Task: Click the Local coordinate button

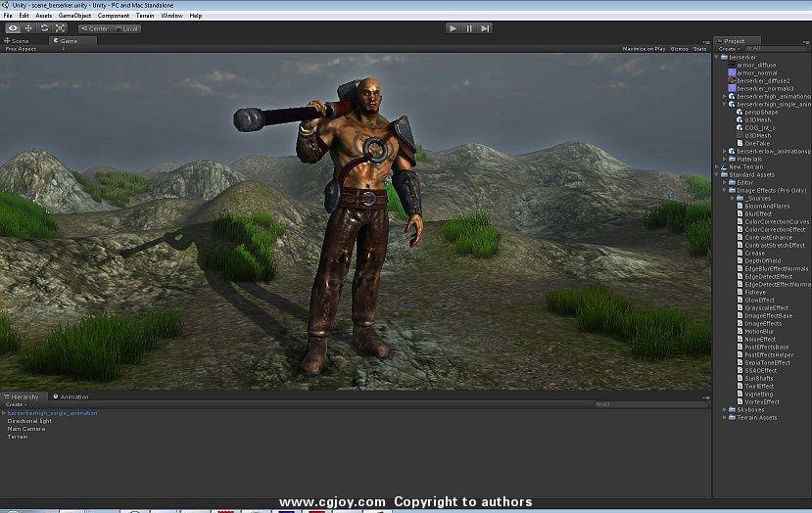Action: click(x=128, y=28)
